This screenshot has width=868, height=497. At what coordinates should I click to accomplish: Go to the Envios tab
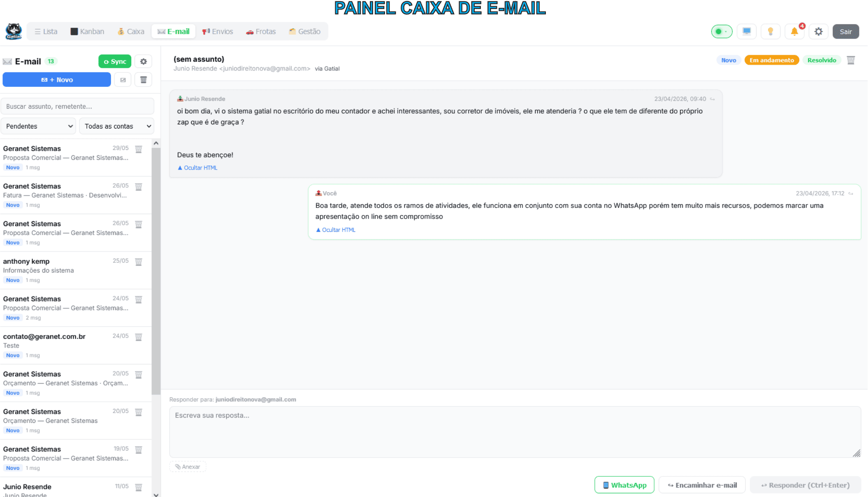218,31
